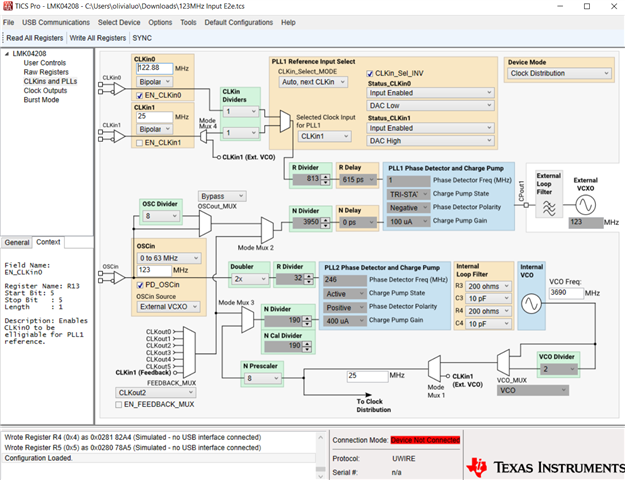Click the Mode Mux 1 symbol

[434, 368]
